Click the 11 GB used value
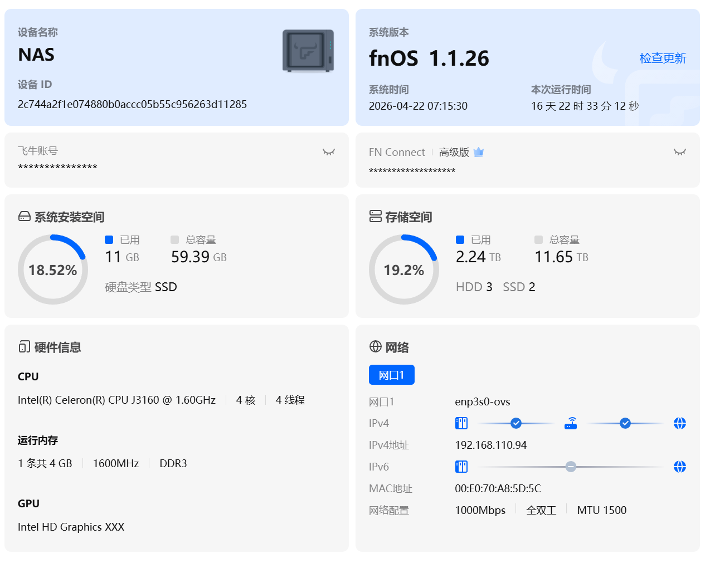This screenshot has height=588, width=715. pyautogui.click(x=122, y=257)
